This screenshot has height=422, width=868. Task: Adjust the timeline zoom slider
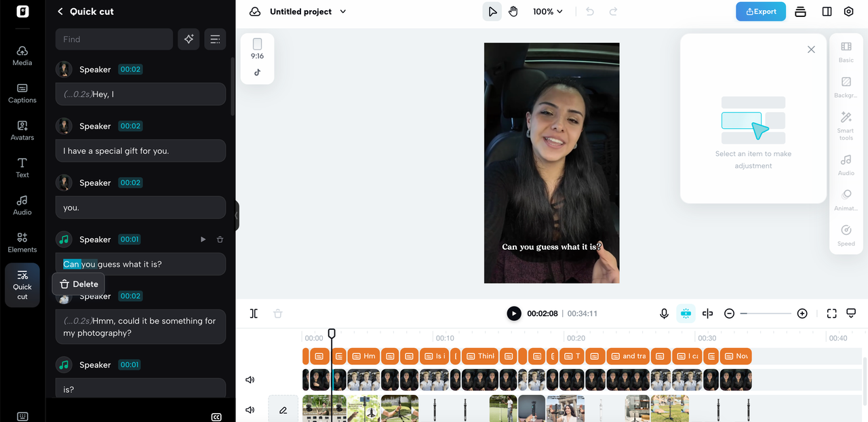766,313
